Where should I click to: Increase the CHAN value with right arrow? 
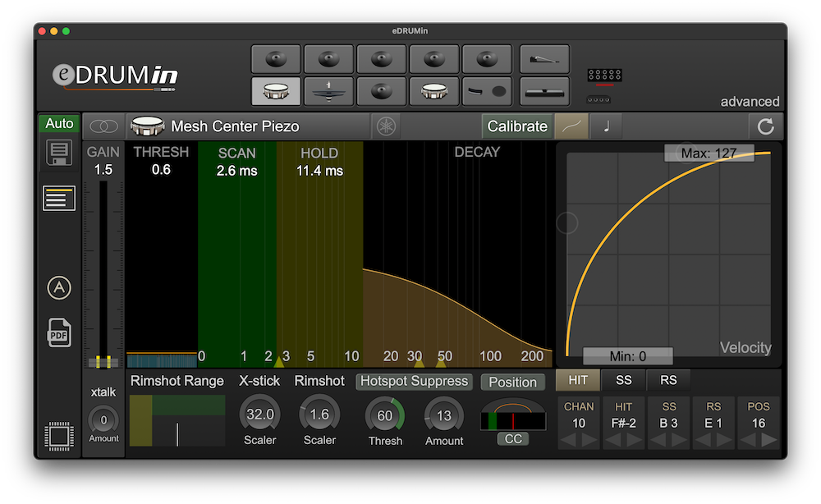coord(589,440)
